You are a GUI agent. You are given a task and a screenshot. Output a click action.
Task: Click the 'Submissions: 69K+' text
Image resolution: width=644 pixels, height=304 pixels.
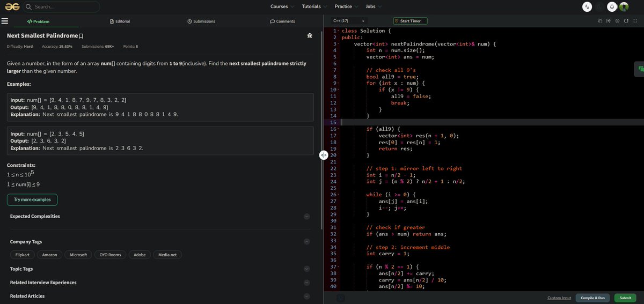coord(98,47)
